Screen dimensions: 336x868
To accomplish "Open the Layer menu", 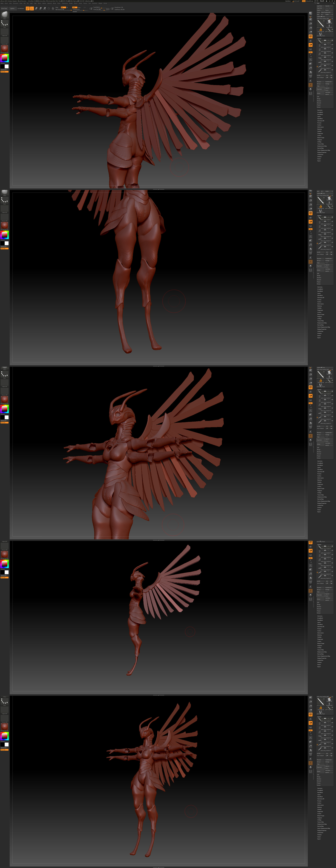I will pos(31,3).
